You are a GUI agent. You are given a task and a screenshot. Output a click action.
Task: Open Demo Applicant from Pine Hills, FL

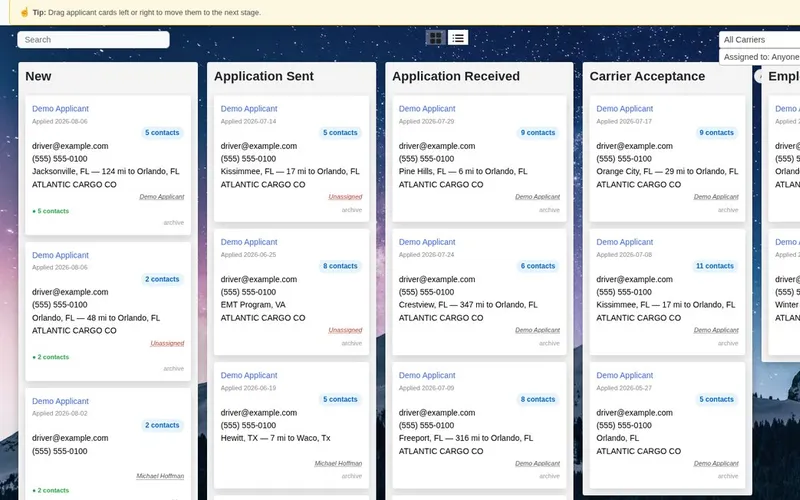point(427,109)
